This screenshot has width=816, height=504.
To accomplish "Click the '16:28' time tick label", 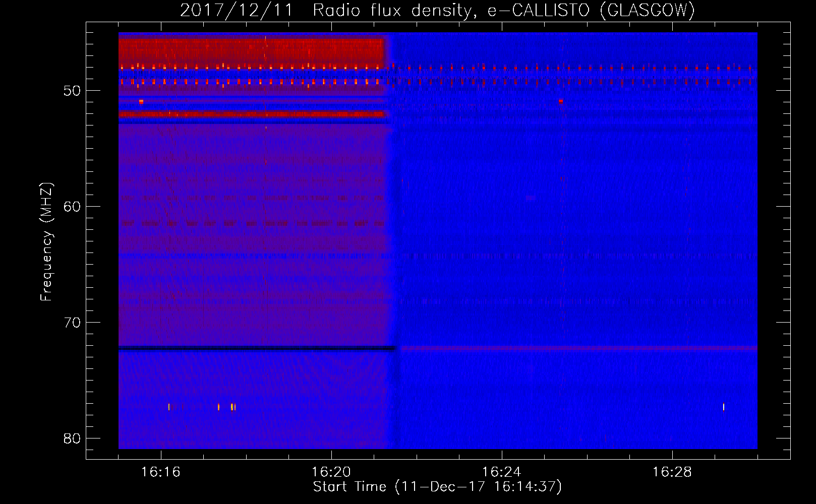I will click(x=672, y=472).
